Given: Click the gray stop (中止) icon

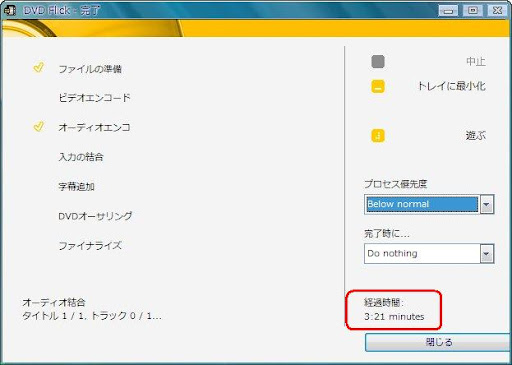Looking at the screenshot, I should pos(378,62).
